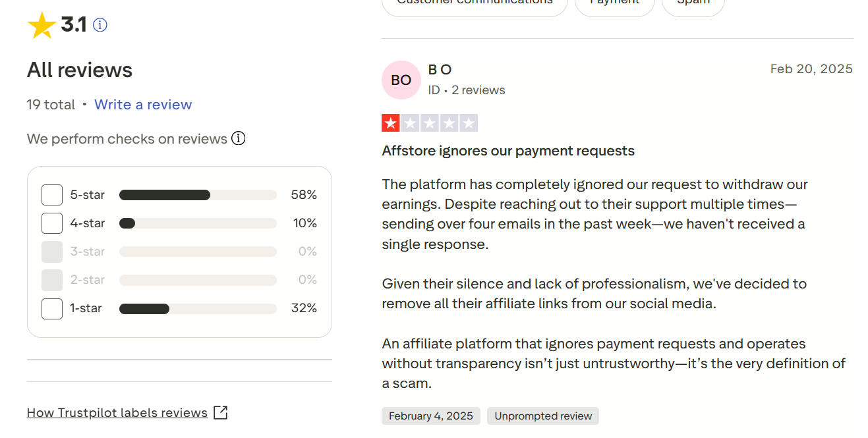Click the February 4, 2025 date tag
The image size is (868, 438).
[x=431, y=416]
